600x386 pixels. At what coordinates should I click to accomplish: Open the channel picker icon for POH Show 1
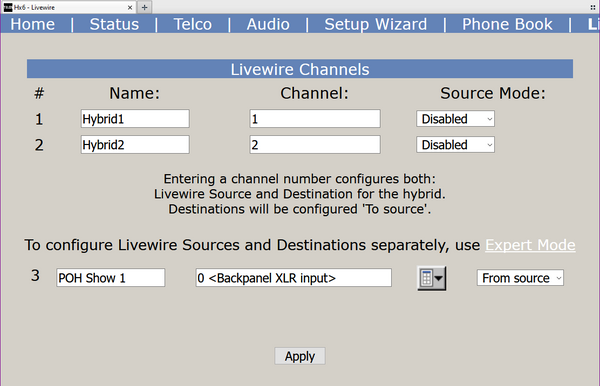coord(431,278)
